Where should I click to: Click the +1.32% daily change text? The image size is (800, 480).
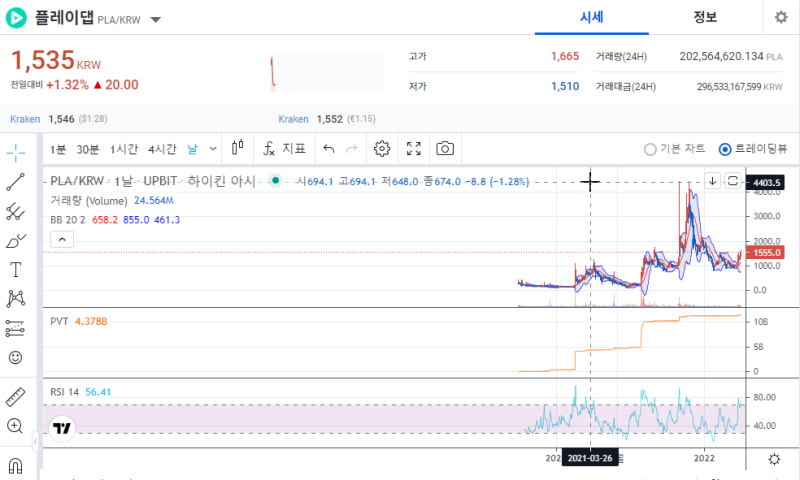(x=67, y=85)
